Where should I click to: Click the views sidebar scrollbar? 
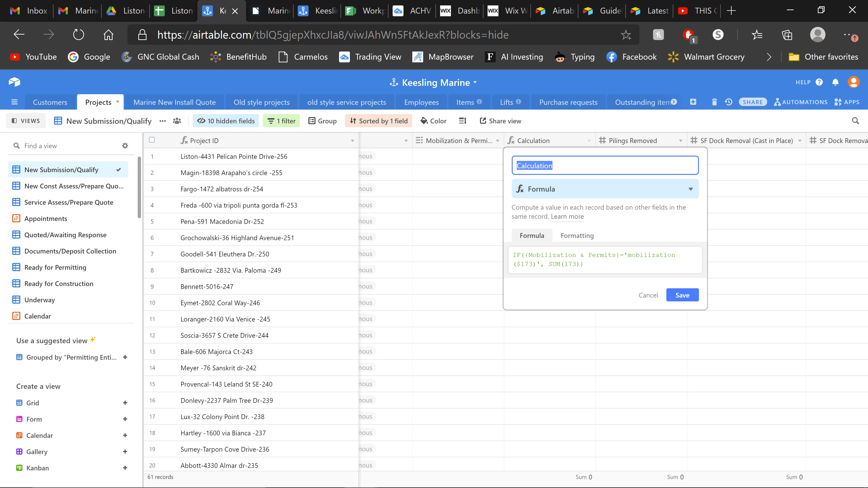(139, 187)
